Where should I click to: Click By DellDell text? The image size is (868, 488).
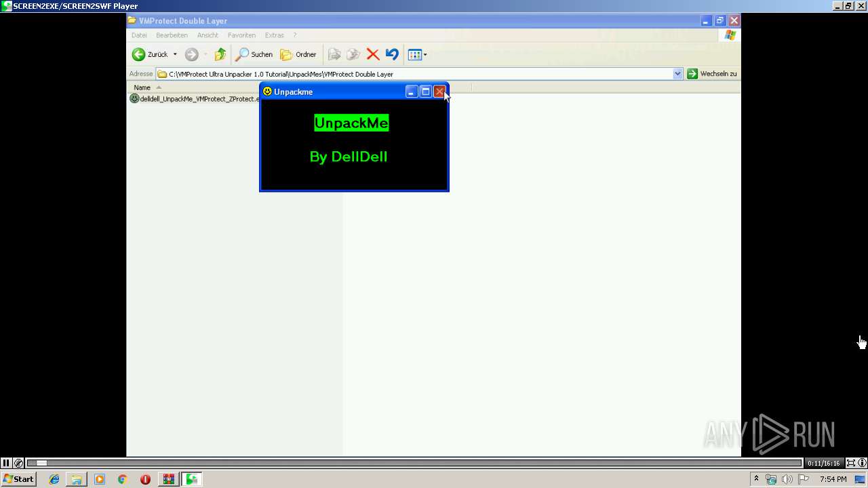pyautogui.click(x=349, y=157)
